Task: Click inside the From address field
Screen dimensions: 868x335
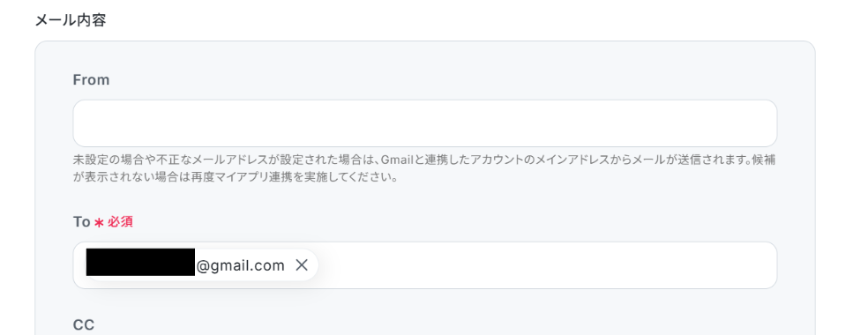Action: pyautogui.click(x=424, y=123)
